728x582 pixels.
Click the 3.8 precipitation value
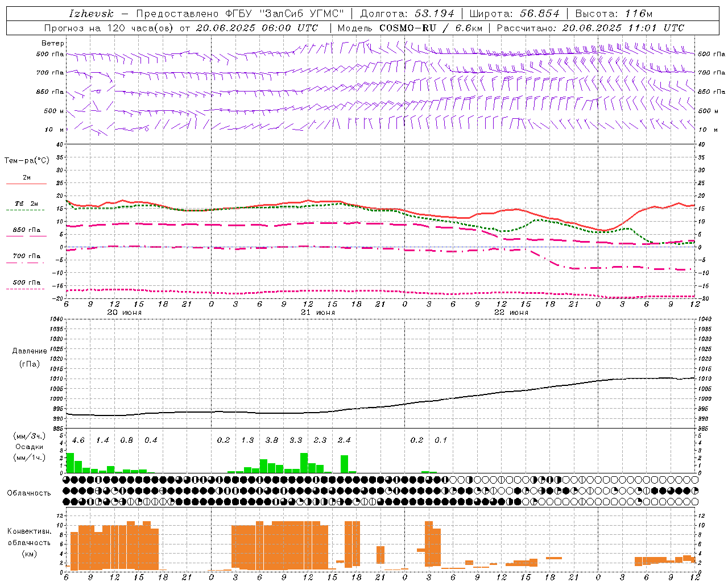pyautogui.click(x=272, y=440)
